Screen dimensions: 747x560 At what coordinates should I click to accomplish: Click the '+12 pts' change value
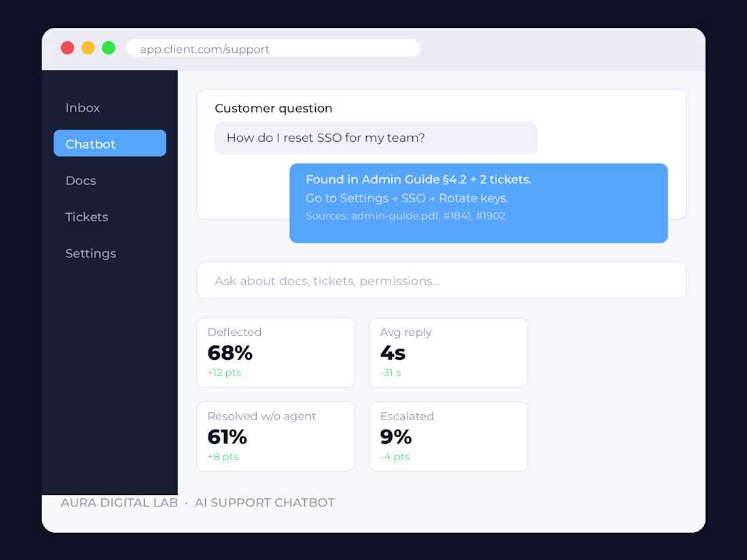pyautogui.click(x=224, y=373)
